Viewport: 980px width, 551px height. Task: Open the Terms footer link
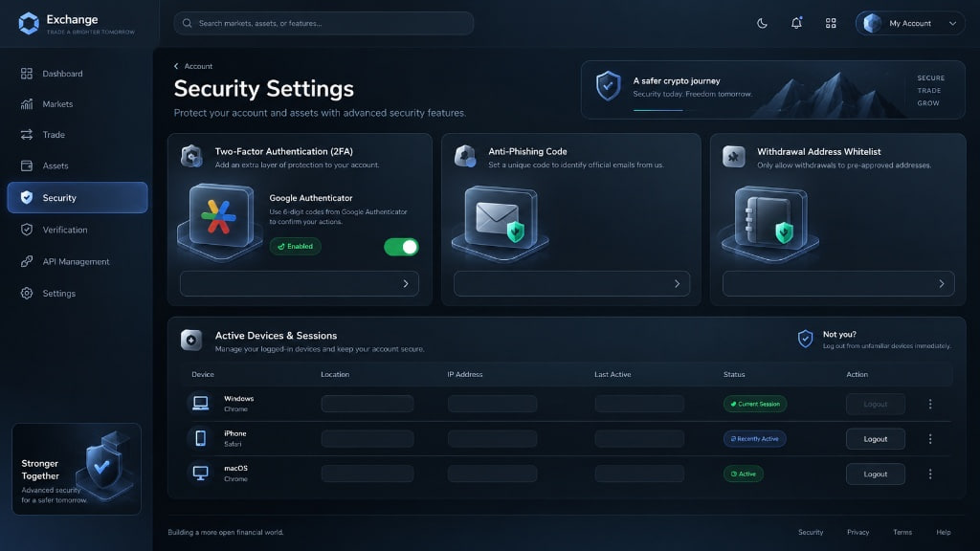click(x=902, y=532)
